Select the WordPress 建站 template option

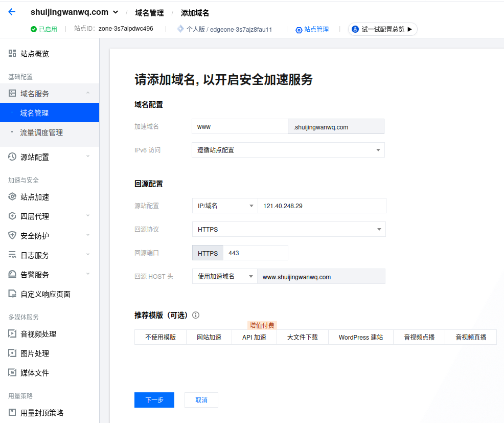pos(361,337)
